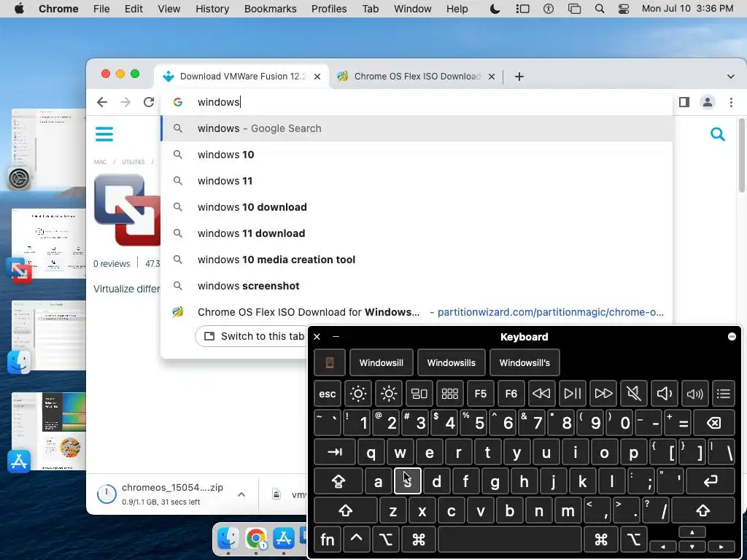Click the Chrome forward arrow
Viewport: 747px width, 560px height.
click(125, 102)
